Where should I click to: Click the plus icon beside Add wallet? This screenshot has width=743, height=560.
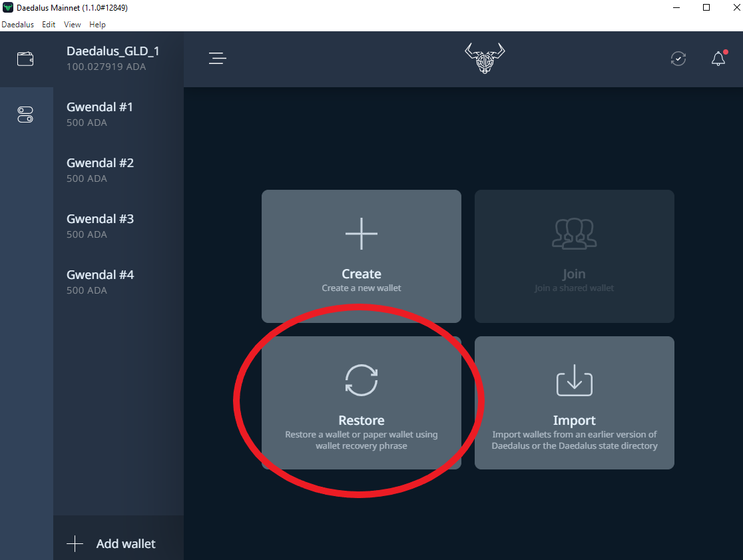[x=75, y=543]
